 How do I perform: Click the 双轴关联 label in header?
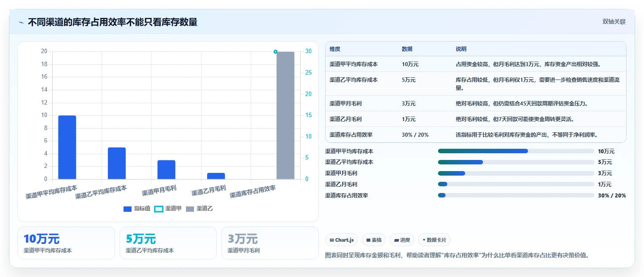(614, 21)
